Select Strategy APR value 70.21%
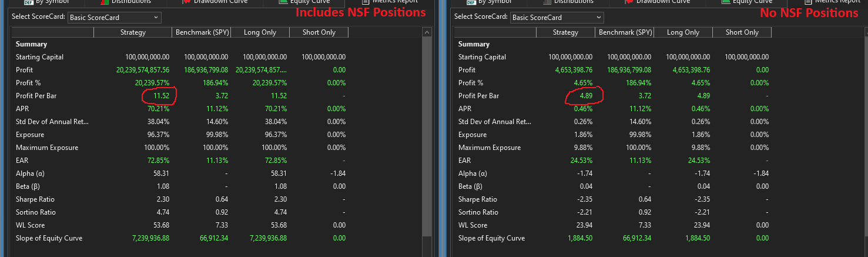The image size is (868, 257). pos(157,109)
